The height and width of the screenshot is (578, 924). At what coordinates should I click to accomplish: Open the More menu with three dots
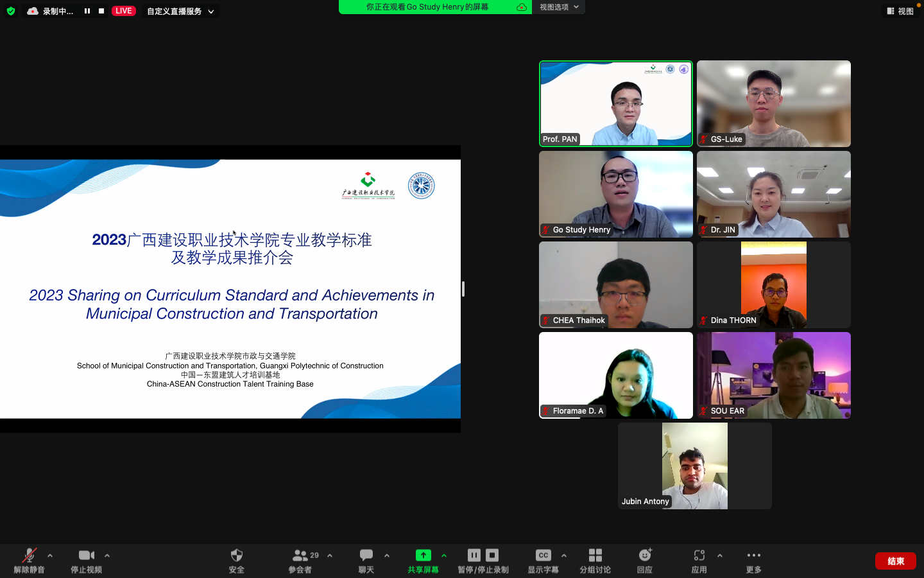(753, 556)
